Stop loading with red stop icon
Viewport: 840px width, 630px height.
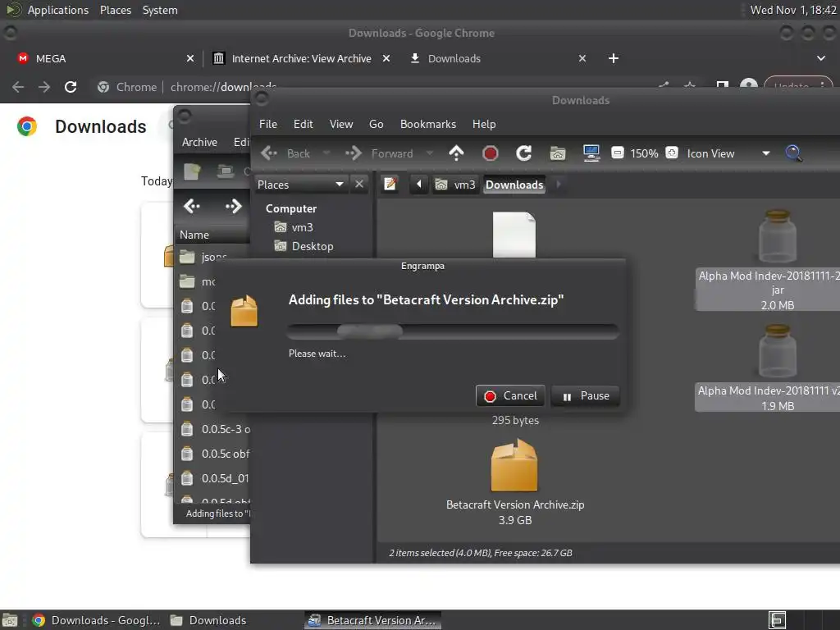point(491,153)
